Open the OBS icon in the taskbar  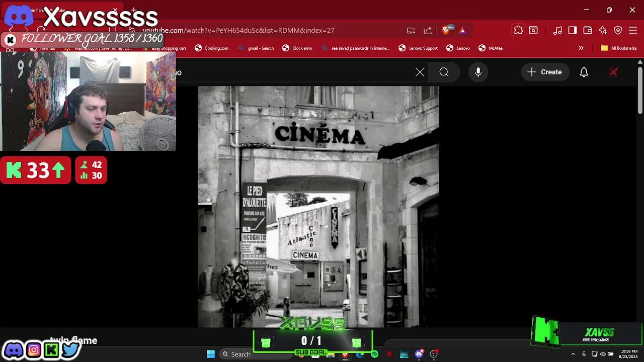434,354
